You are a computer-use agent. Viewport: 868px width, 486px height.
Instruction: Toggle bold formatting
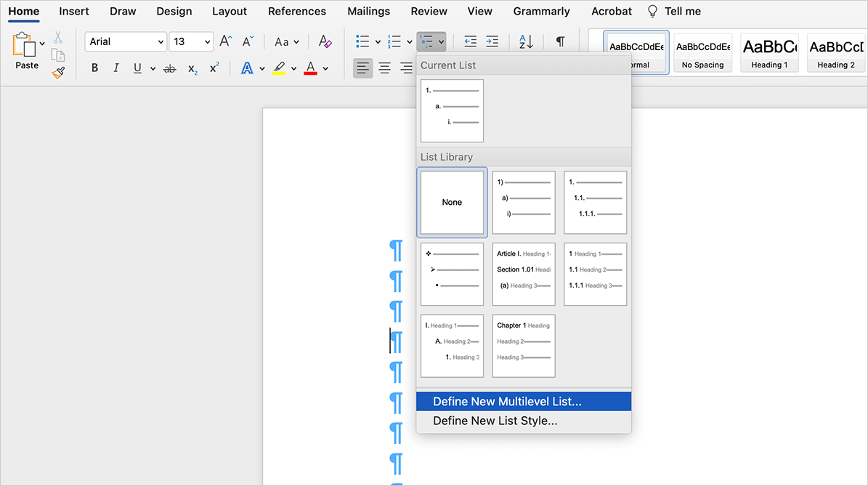tap(94, 68)
